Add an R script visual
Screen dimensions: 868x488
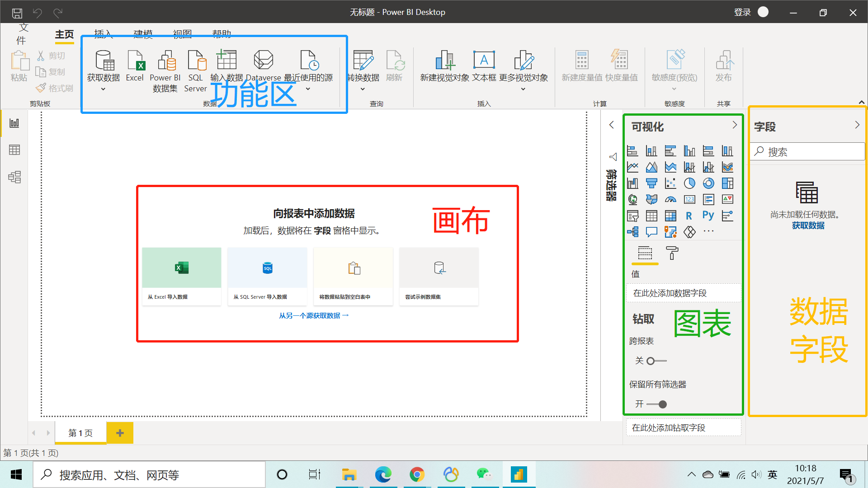(689, 216)
